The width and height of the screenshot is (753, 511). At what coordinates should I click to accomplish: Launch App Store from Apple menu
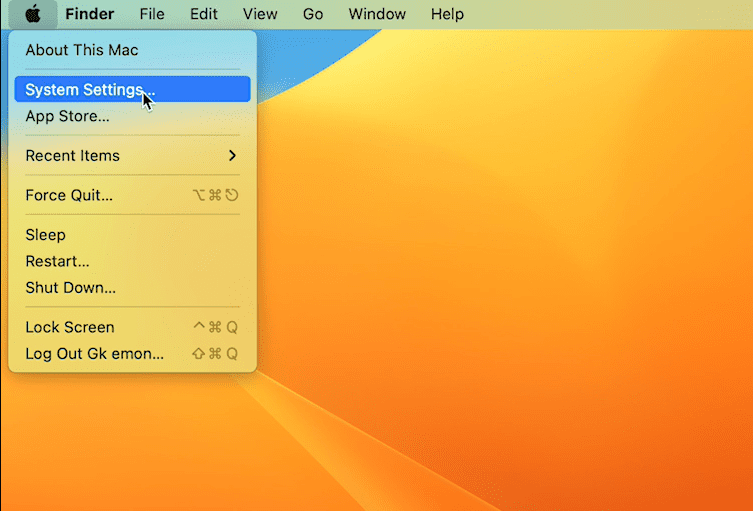pyautogui.click(x=68, y=116)
